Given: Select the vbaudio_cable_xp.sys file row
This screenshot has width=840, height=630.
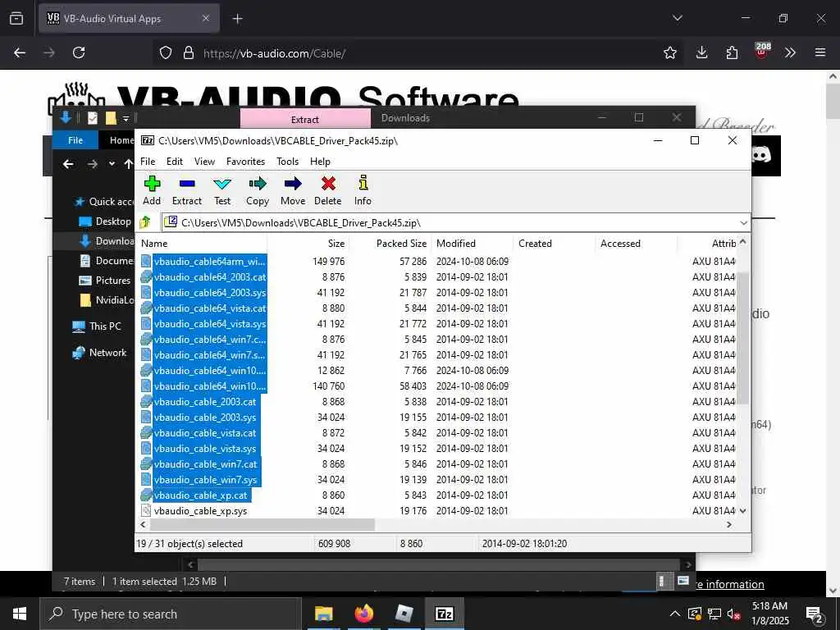Looking at the screenshot, I should (436, 510).
